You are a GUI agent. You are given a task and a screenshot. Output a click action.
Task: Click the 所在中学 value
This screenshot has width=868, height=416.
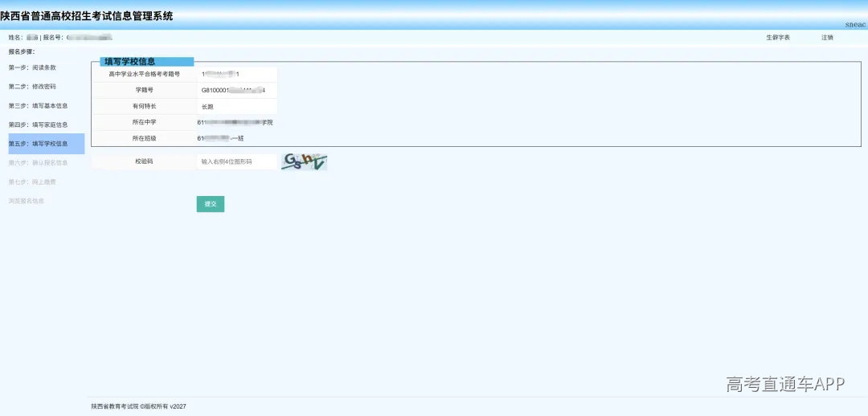235,122
